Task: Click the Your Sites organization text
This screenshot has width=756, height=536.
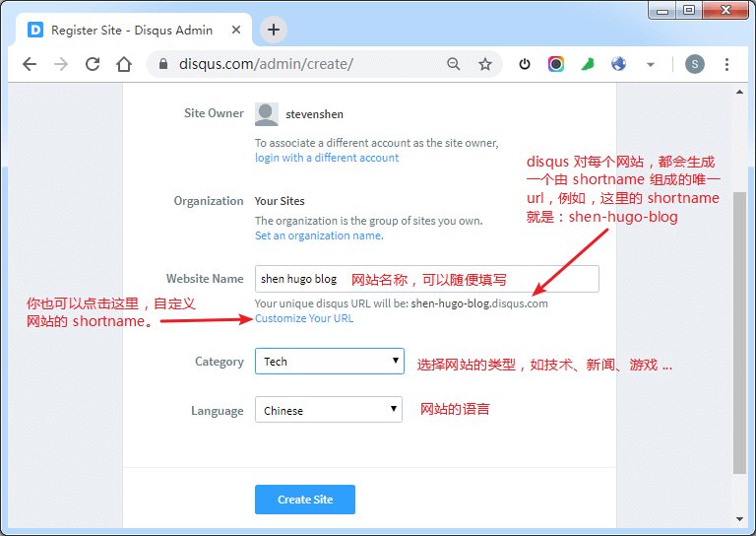Action: (280, 201)
